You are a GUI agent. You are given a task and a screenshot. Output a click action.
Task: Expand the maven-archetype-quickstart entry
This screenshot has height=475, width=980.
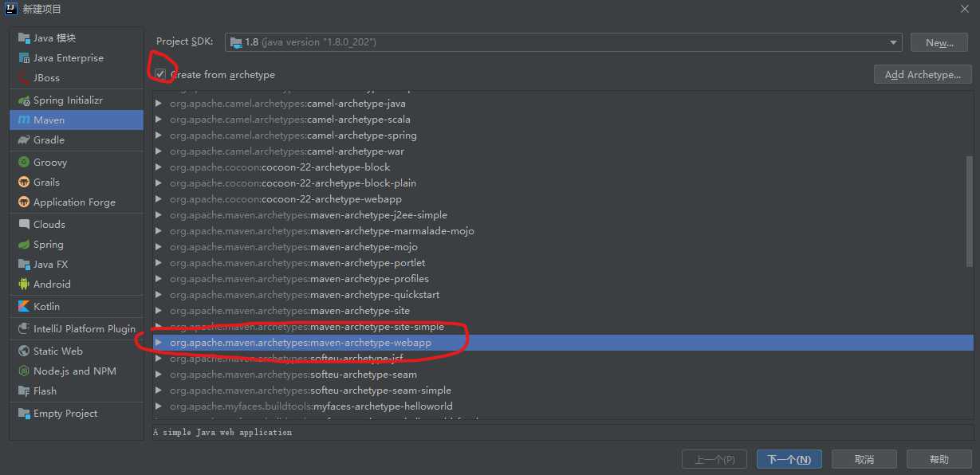tap(159, 295)
